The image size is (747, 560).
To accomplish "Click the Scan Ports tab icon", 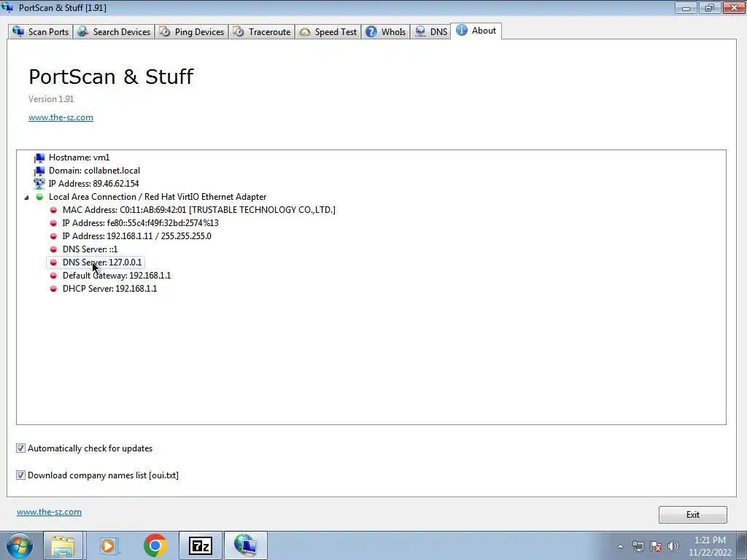I will click(18, 31).
